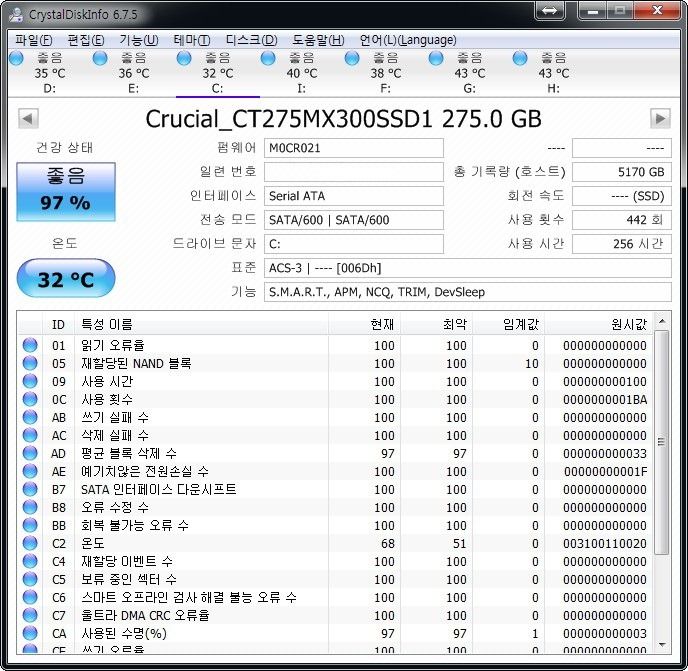Click status orb for AB 쓰기 실패 수

(30, 417)
